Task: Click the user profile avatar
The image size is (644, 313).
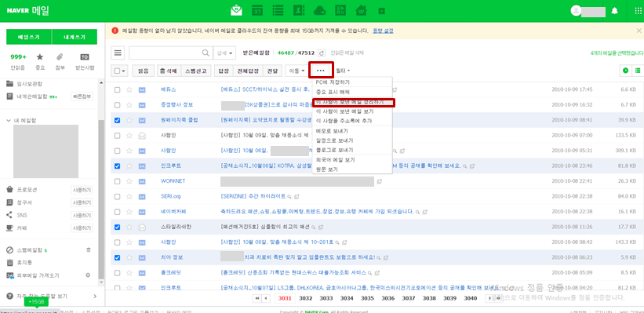Action: coord(576,11)
